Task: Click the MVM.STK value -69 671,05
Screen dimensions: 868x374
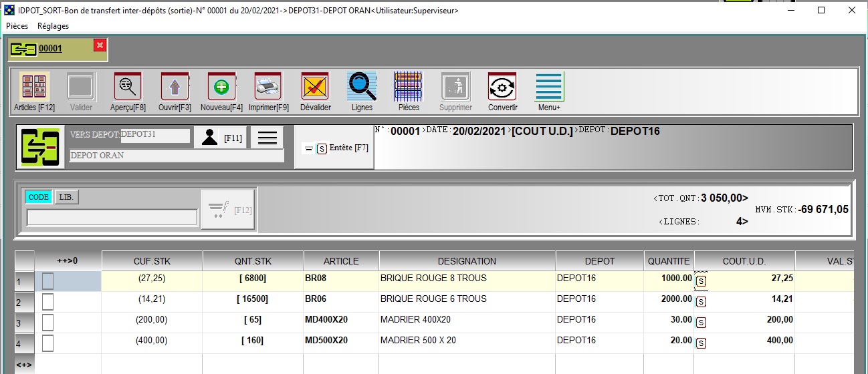Action: point(823,210)
